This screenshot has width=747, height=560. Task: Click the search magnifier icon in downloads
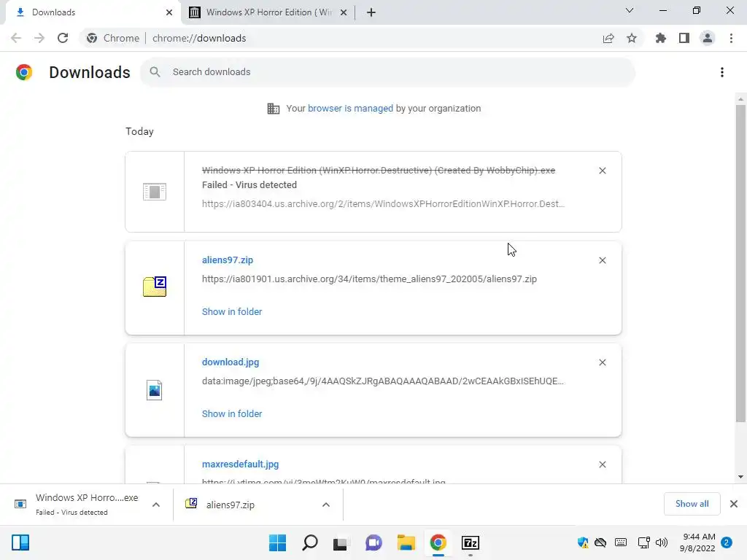pos(155,72)
